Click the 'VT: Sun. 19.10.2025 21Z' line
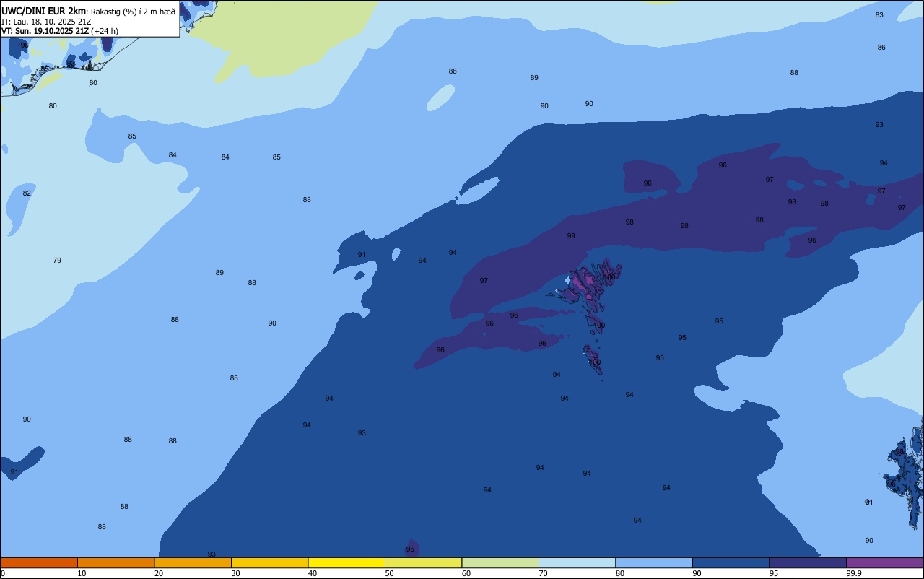 (45, 31)
